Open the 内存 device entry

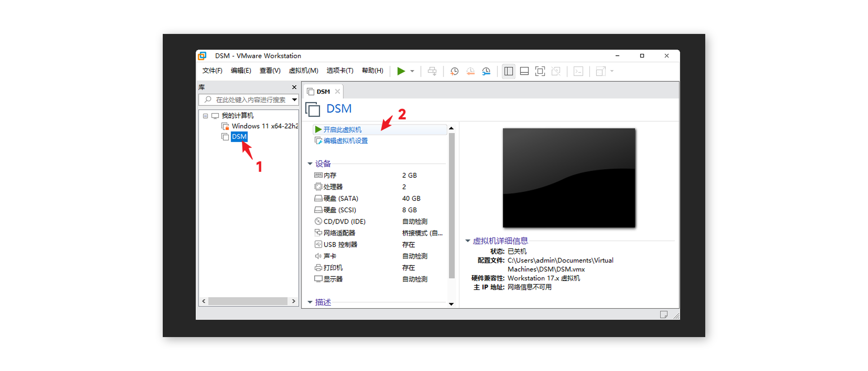coord(330,176)
